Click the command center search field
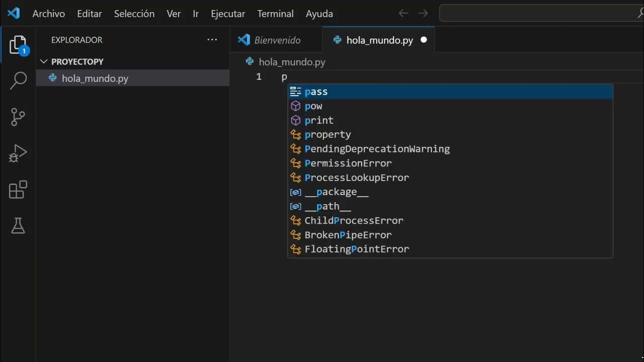 pos(541,14)
